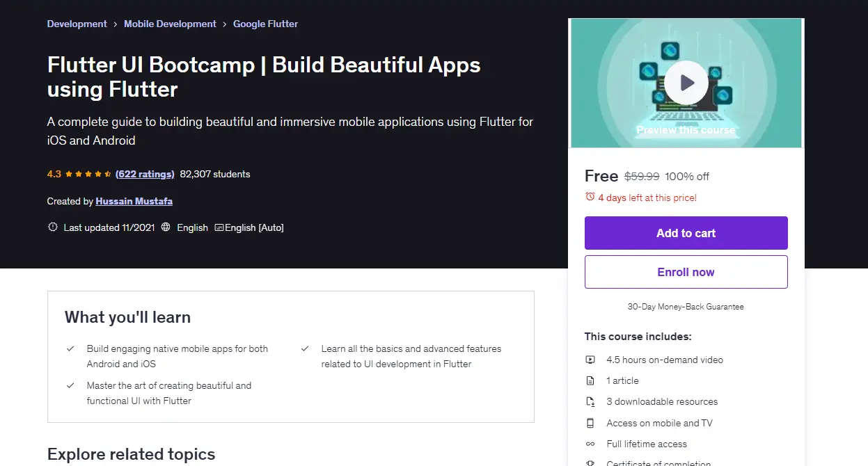Click checkmark beside Master the art
The image size is (868, 466).
(x=70, y=385)
